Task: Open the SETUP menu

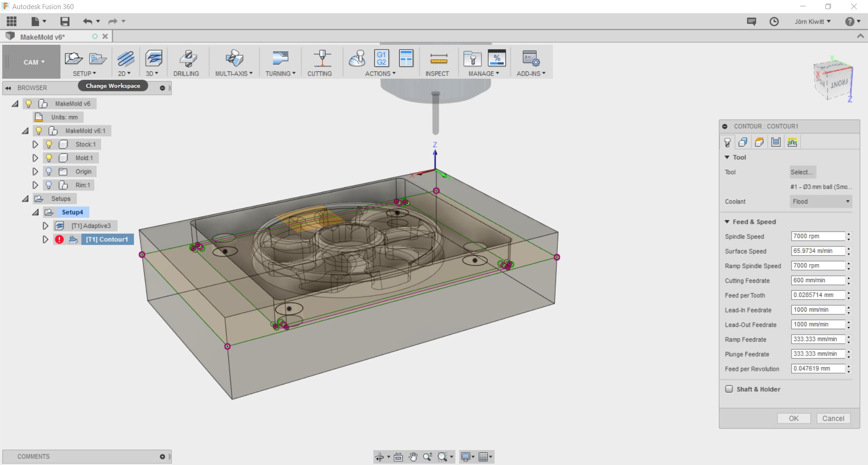Action: tap(85, 73)
